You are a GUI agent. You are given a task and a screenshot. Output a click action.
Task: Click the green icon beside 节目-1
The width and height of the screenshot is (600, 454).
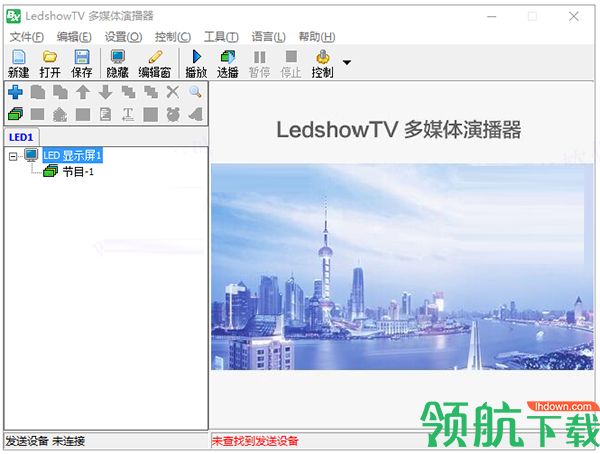[x=51, y=171]
